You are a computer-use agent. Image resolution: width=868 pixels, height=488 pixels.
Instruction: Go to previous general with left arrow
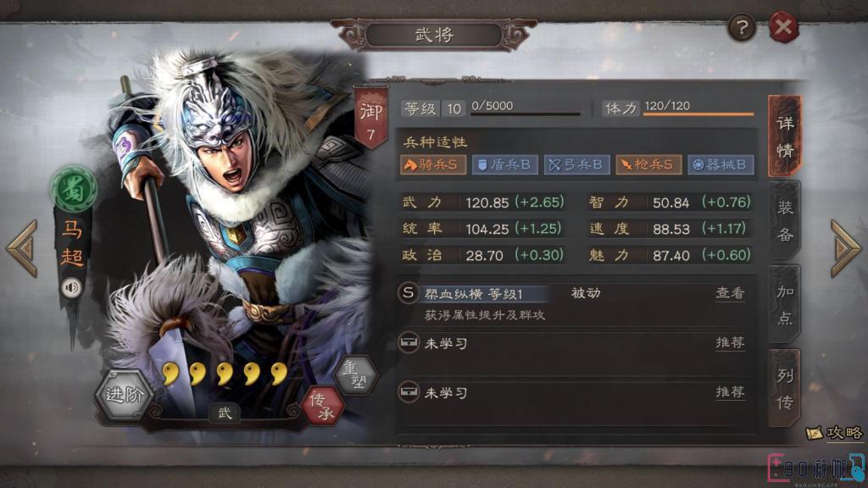(x=22, y=248)
